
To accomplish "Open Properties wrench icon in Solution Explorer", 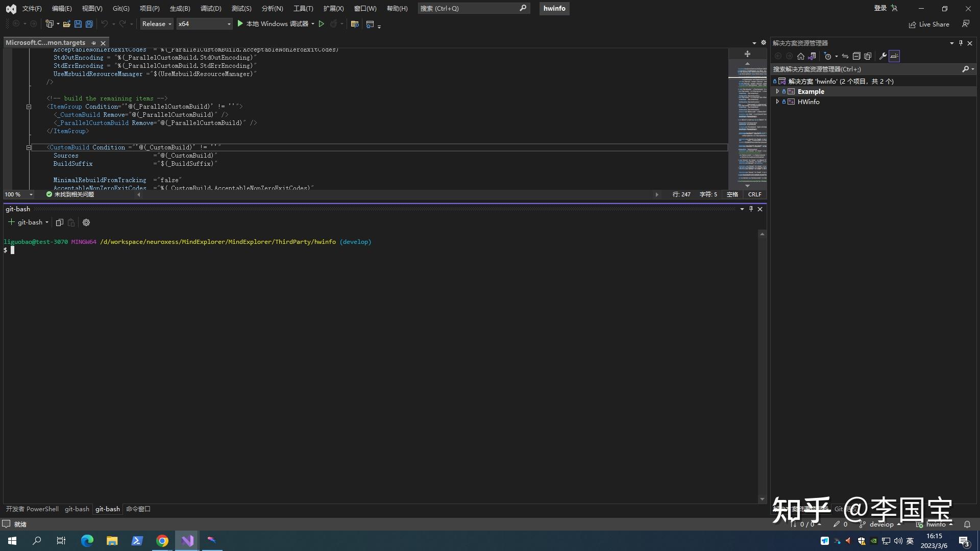I will (883, 56).
